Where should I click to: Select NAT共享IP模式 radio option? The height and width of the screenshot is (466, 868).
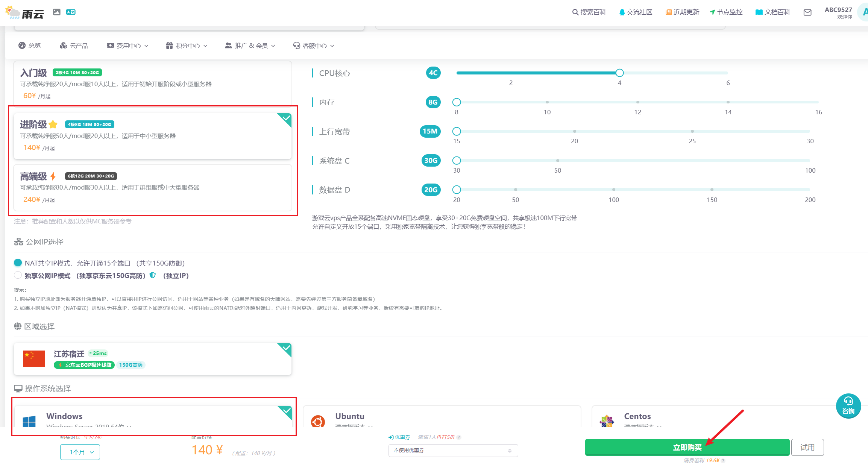[18, 263]
